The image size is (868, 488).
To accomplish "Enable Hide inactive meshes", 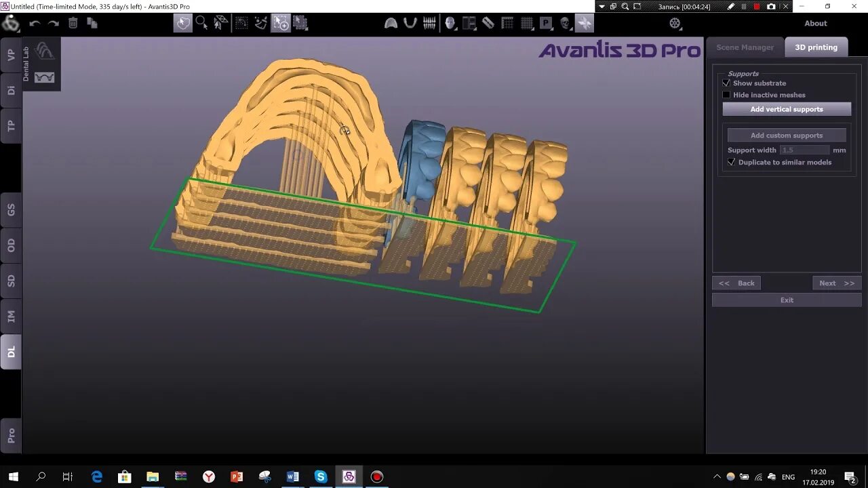I will tap(726, 94).
